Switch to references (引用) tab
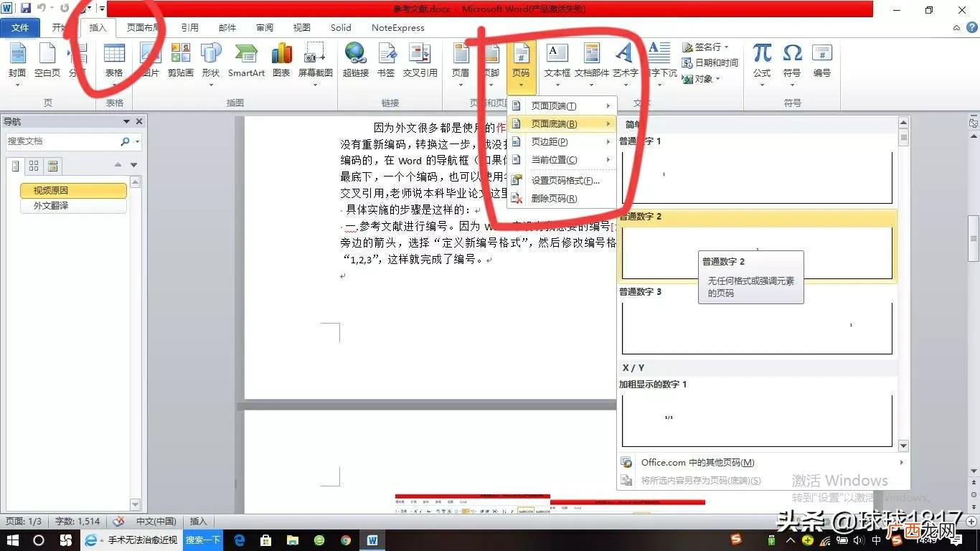The image size is (980, 551). coord(189,28)
